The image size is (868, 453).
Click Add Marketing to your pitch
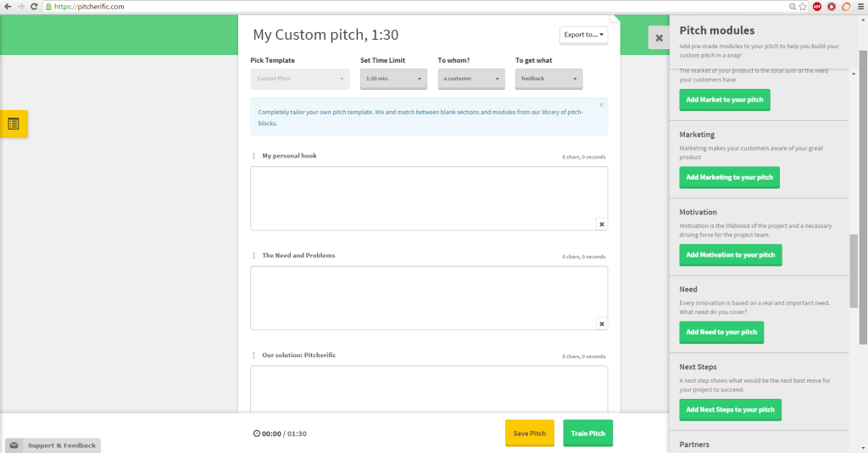tap(730, 178)
